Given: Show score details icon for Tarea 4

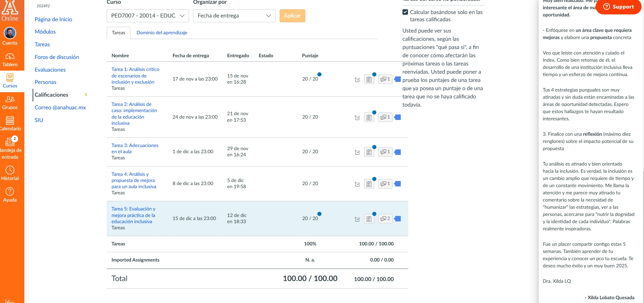Looking at the screenshot, I should pyautogui.click(x=357, y=184).
